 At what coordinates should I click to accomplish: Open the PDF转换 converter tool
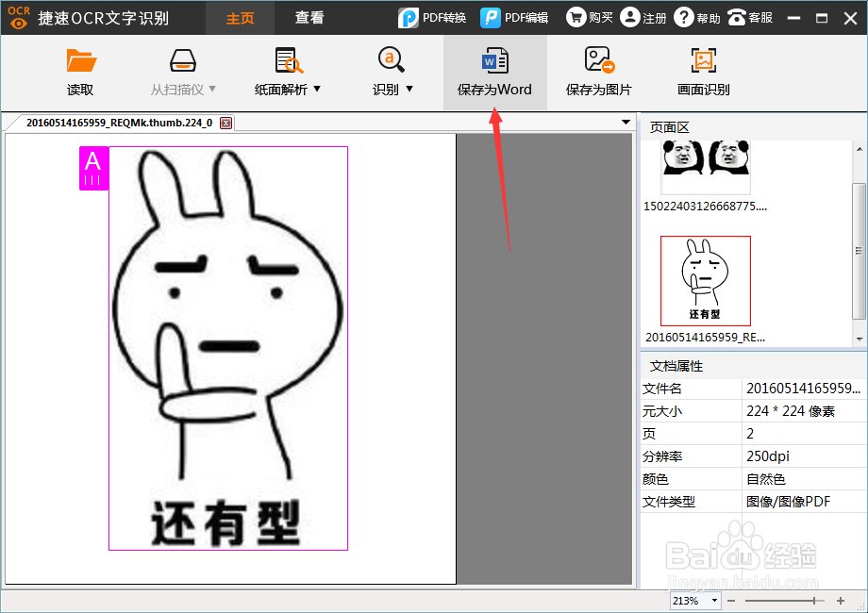pyautogui.click(x=431, y=17)
